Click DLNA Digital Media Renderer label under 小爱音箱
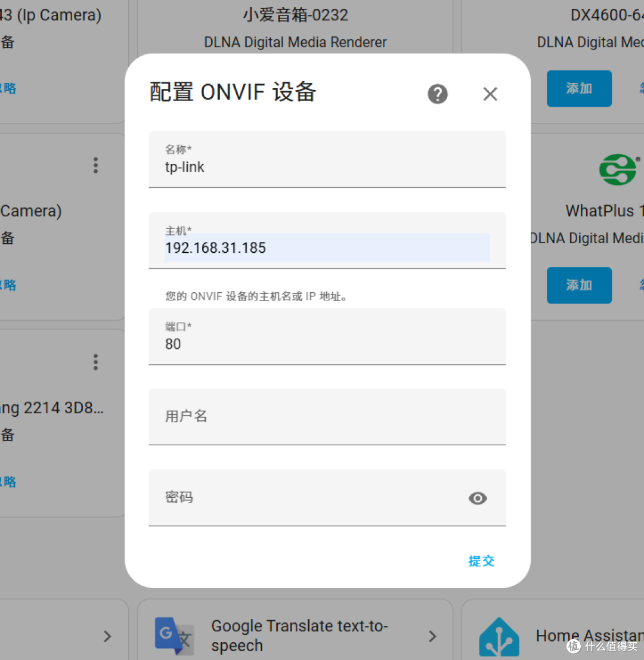The width and height of the screenshot is (644, 660). [295, 42]
